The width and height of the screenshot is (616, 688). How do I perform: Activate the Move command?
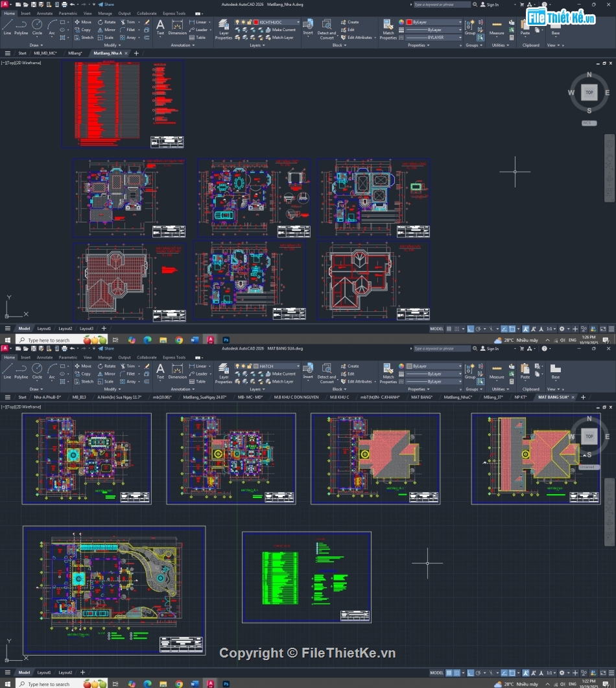83,21
